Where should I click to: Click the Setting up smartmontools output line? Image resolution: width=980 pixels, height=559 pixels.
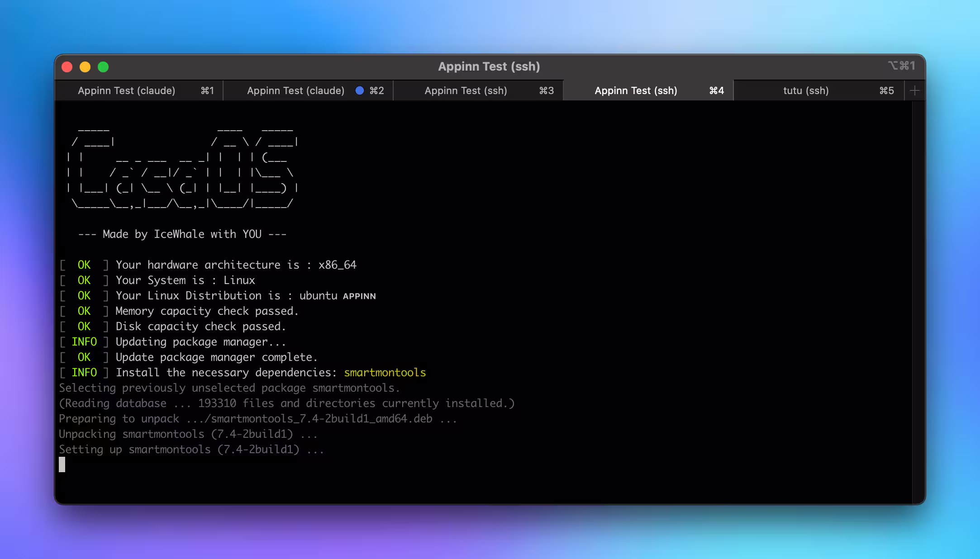[191, 450]
